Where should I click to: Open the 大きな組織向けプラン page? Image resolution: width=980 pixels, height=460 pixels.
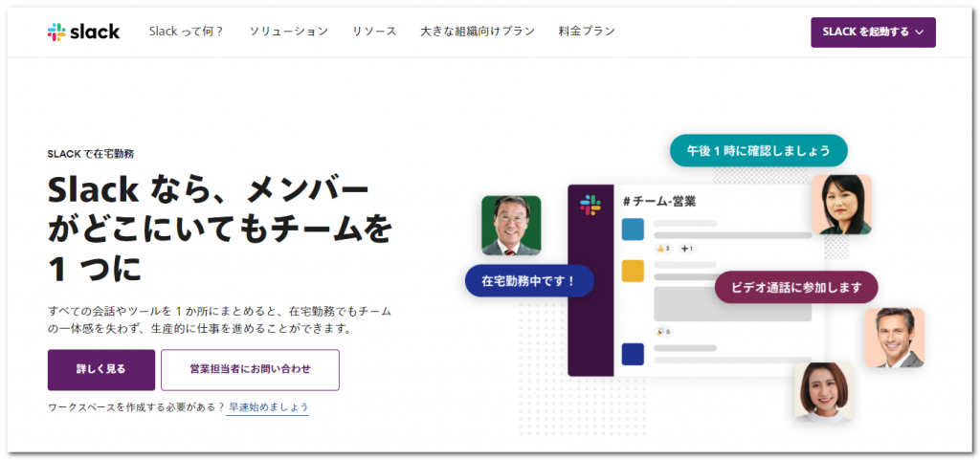click(x=477, y=32)
